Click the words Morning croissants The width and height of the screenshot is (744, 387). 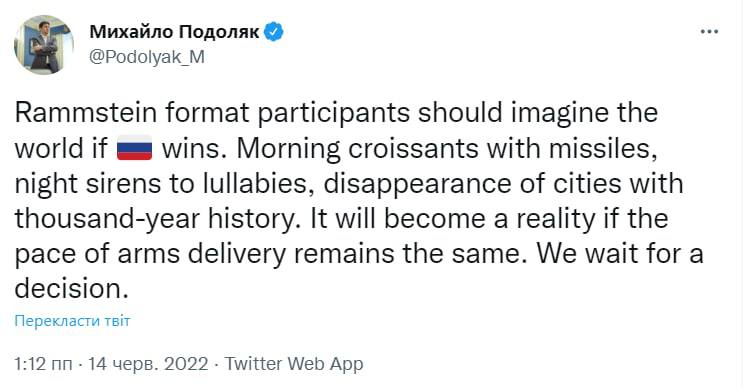357,148
